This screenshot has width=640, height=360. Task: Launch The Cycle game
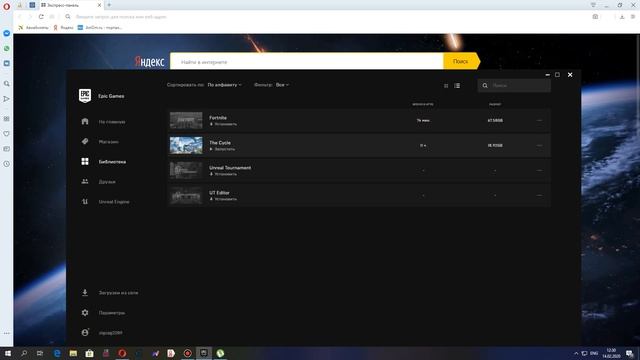[x=222, y=149]
